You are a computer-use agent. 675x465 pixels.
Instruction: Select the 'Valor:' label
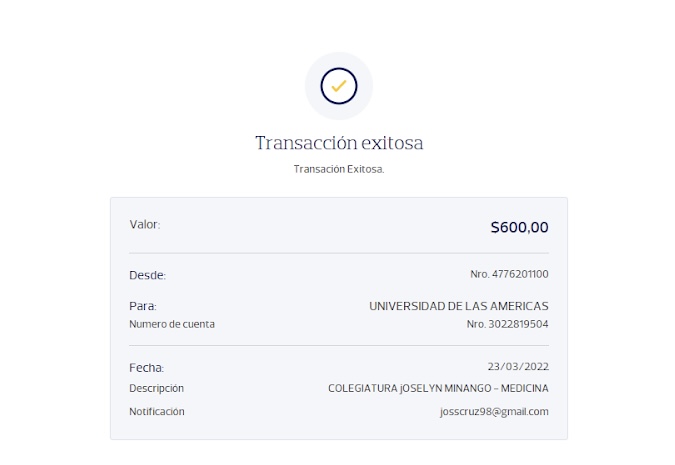[145, 225]
